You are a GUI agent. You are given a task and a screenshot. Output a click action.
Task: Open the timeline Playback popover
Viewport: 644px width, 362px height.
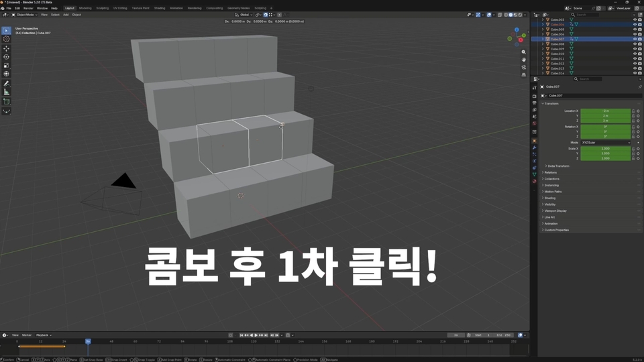pos(42,335)
